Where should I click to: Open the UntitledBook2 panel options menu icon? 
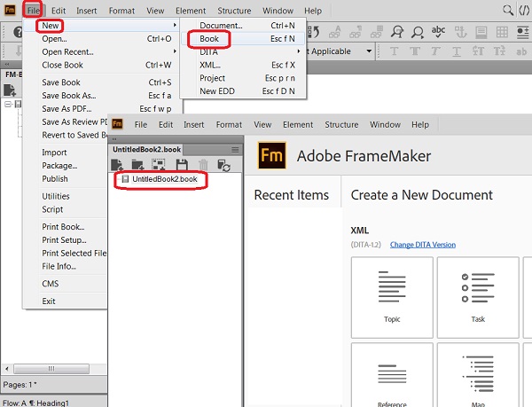[235, 150]
